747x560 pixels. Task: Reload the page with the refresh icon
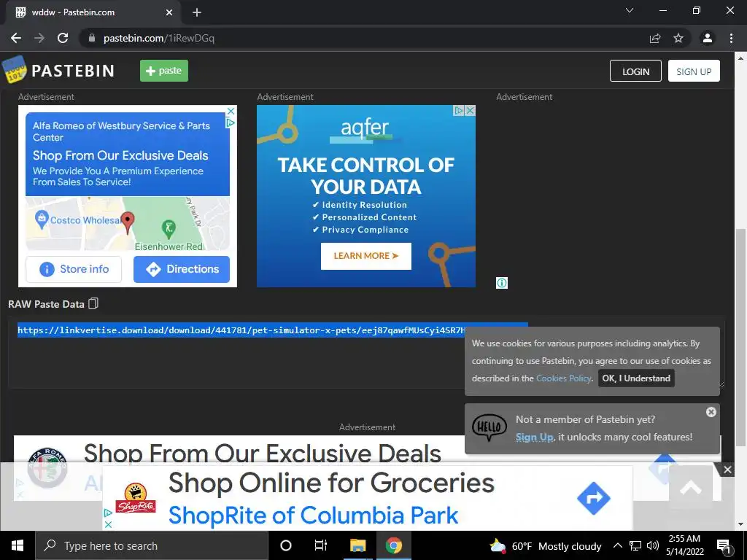pyautogui.click(x=63, y=38)
